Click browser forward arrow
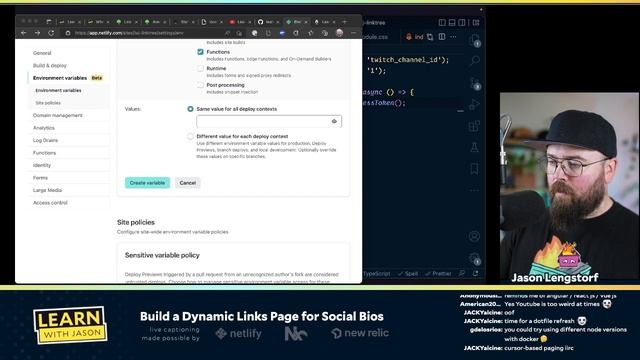 (38, 33)
